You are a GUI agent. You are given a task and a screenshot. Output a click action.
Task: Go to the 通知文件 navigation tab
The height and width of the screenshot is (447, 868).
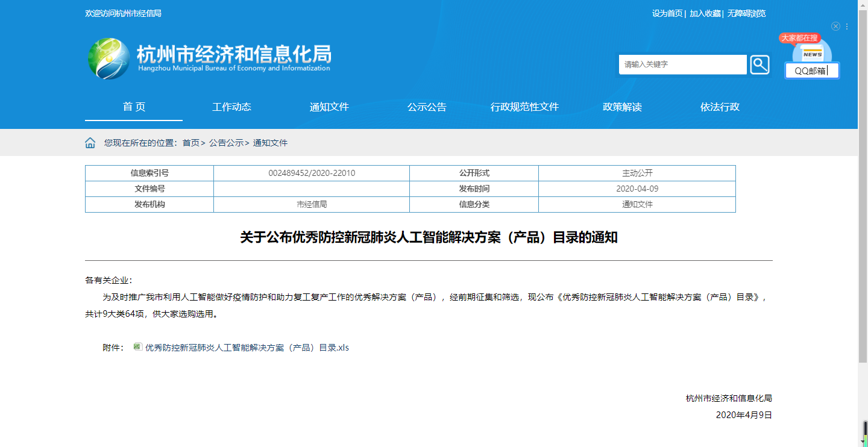pyautogui.click(x=329, y=107)
